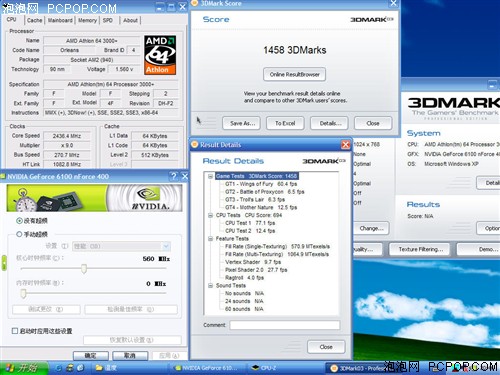Open Details in 3DMark Score window
This screenshot has width=500, height=375.
(x=330, y=123)
